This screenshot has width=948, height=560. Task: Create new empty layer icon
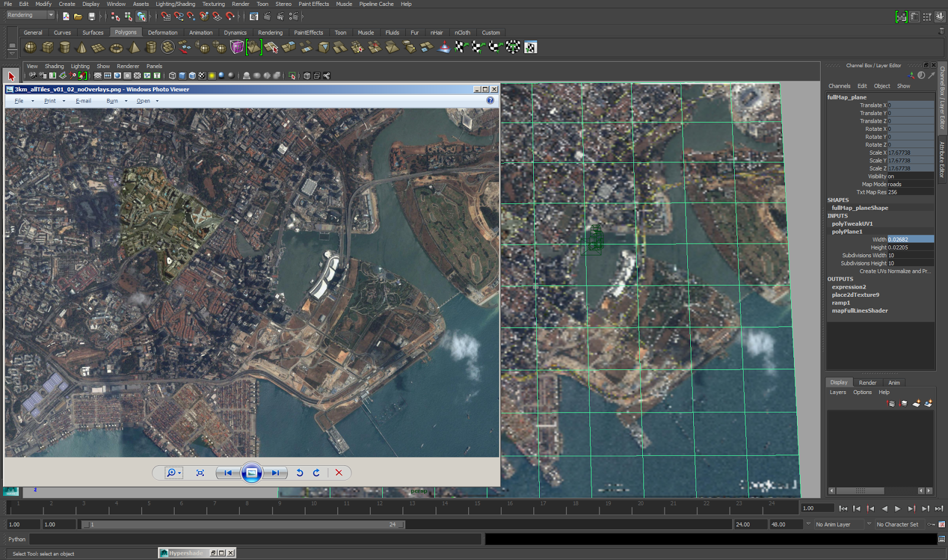[x=916, y=404]
